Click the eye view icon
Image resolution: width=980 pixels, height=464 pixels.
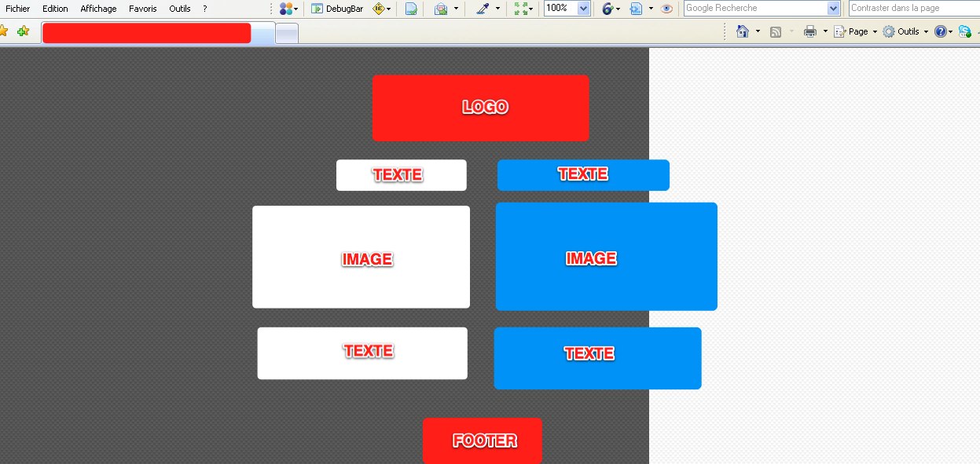pyautogui.click(x=666, y=9)
